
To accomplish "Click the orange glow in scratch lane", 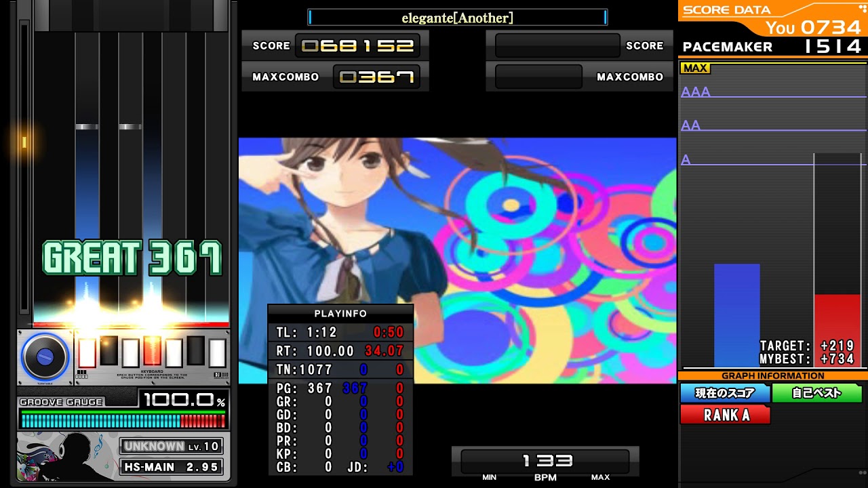I will [x=24, y=142].
